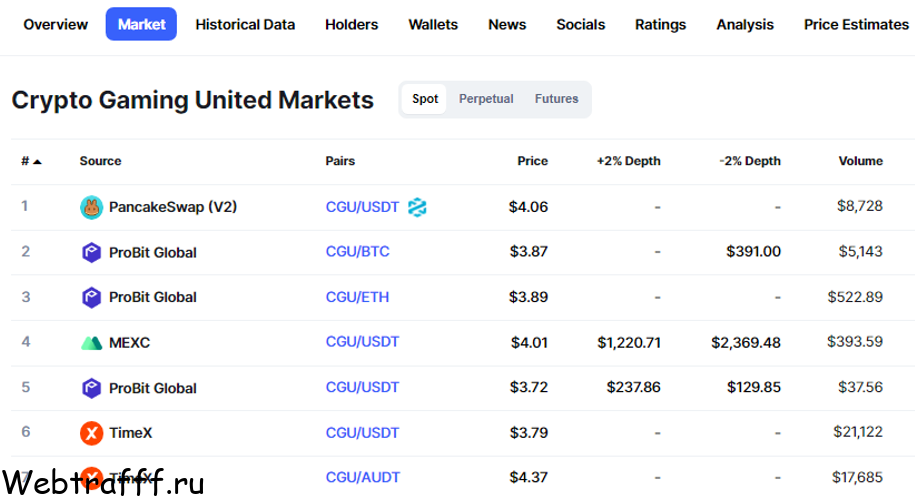Click the ProBit Global logo in row 5
The image size is (915, 497).
pos(91,388)
